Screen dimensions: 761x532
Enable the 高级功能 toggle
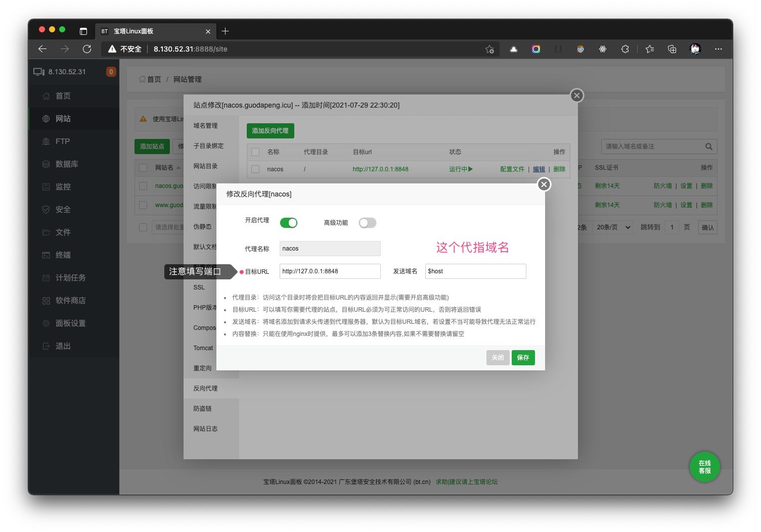point(367,223)
